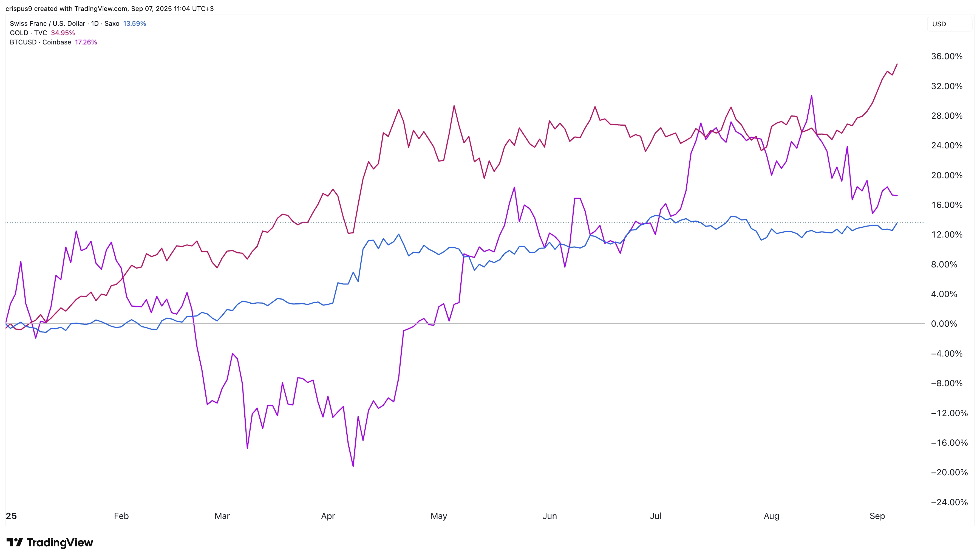The image size is (980, 559).
Task: Select the BTCUSD · Coinbase legend entry
Action: pos(40,42)
